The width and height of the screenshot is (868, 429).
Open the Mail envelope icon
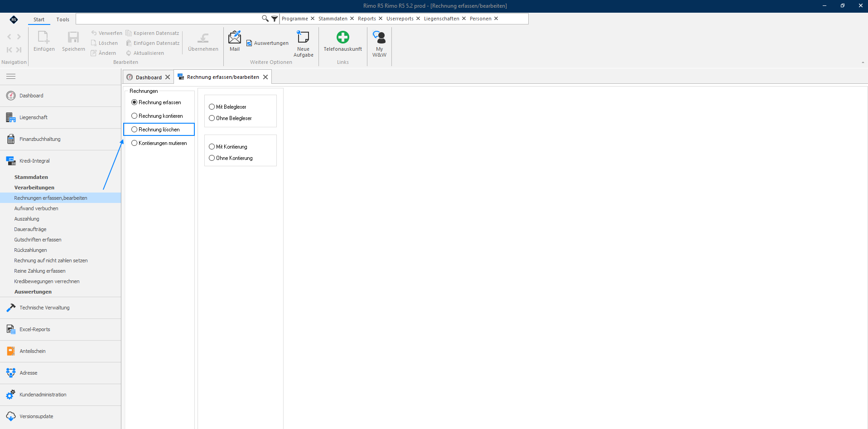coord(235,38)
